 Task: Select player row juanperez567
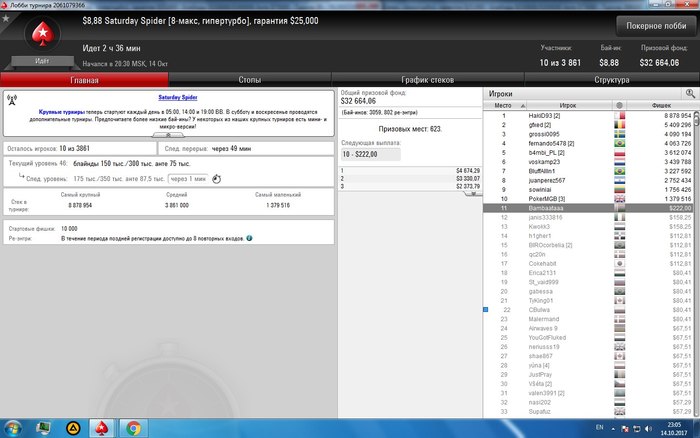[x=588, y=180]
